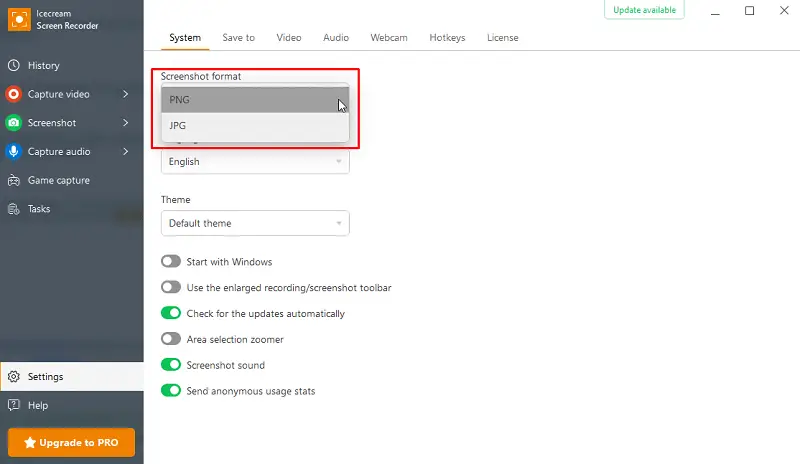Image resolution: width=800 pixels, height=464 pixels.
Task: Turn on Area selection zoomer
Action: 171,339
